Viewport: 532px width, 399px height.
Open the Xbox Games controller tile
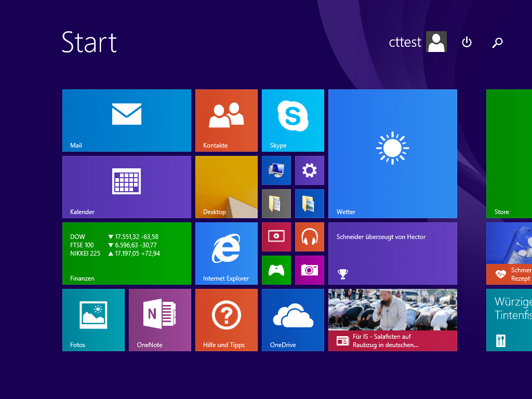276,270
